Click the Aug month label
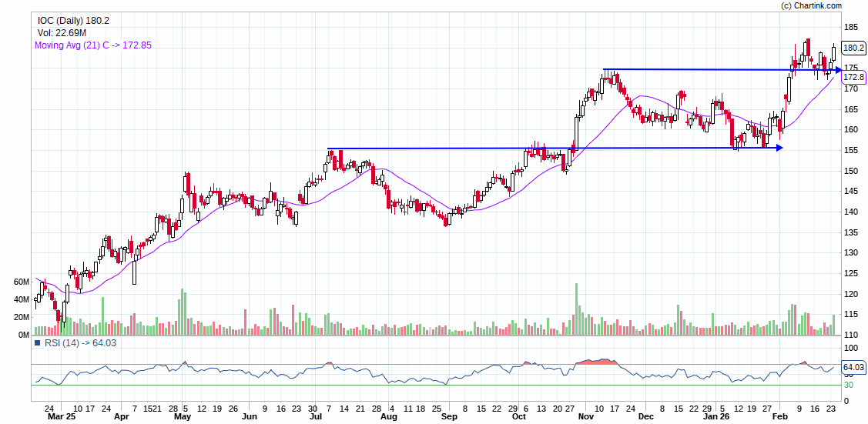Screen dimensions: 868x424 (x=390, y=417)
